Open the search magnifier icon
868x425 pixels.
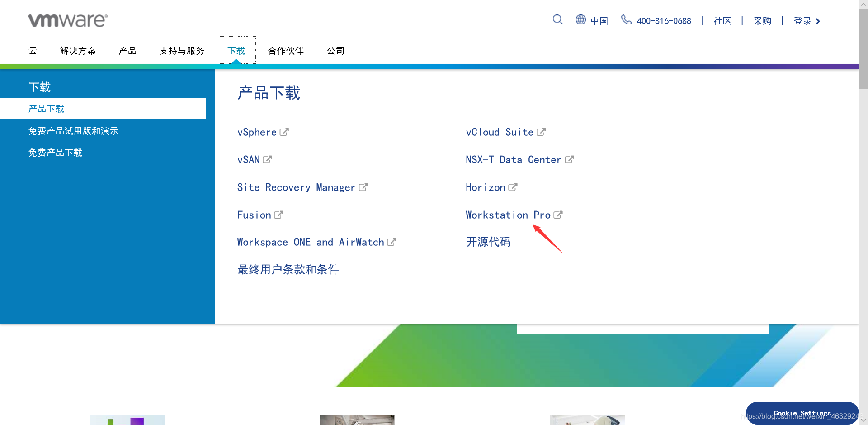pos(558,19)
